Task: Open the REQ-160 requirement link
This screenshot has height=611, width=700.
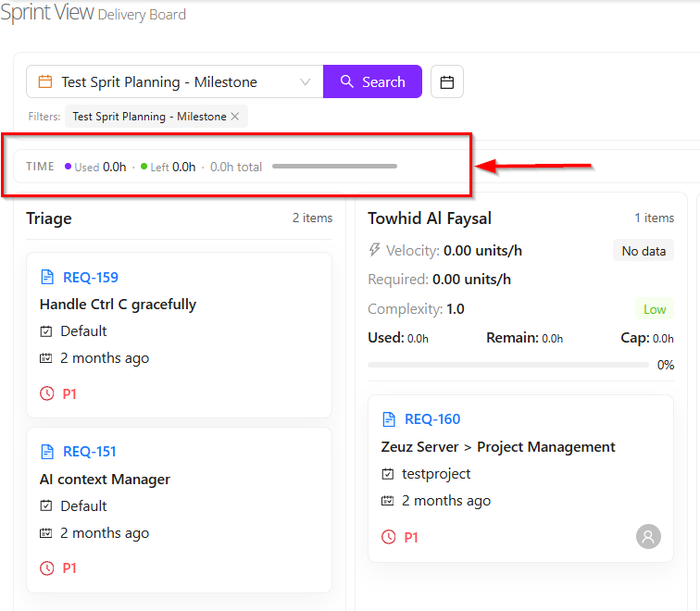Action: click(x=432, y=419)
